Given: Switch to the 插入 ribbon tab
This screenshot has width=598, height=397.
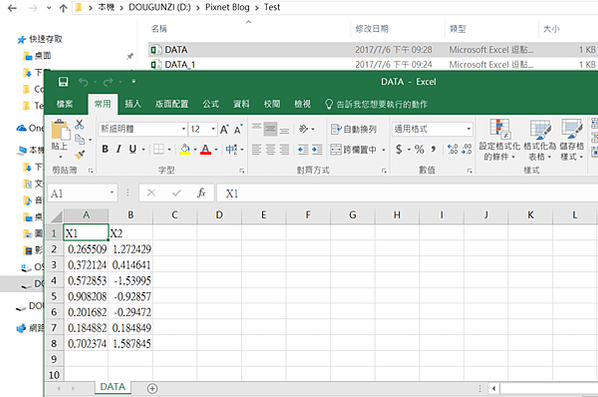Looking at the screenshot, I should [133, 104].
